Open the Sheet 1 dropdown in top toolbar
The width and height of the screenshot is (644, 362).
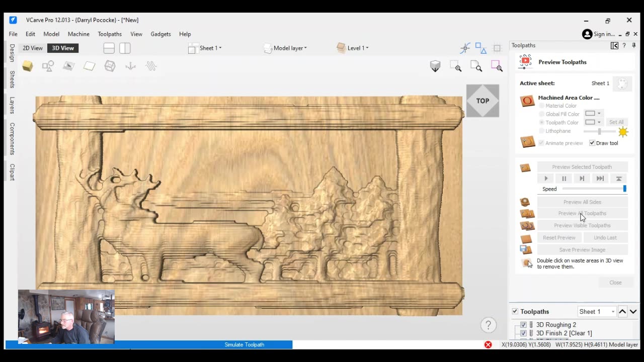pos(205,48)
